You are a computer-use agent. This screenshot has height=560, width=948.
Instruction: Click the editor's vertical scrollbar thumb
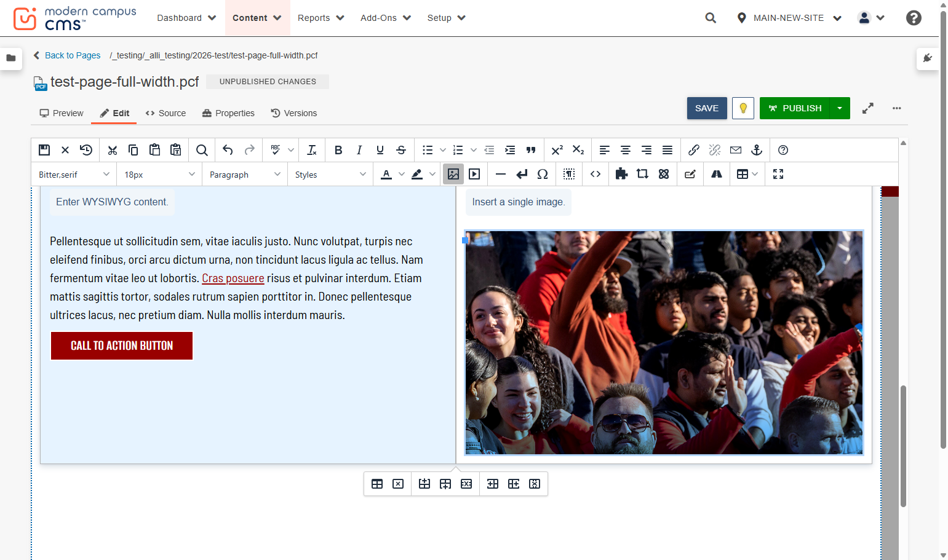tap(903, 446)
